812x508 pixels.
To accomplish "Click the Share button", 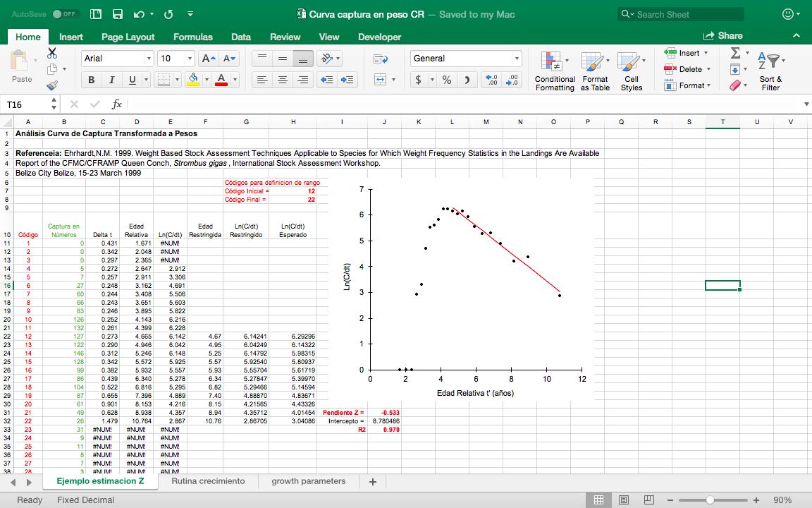I will coord(723,36).
